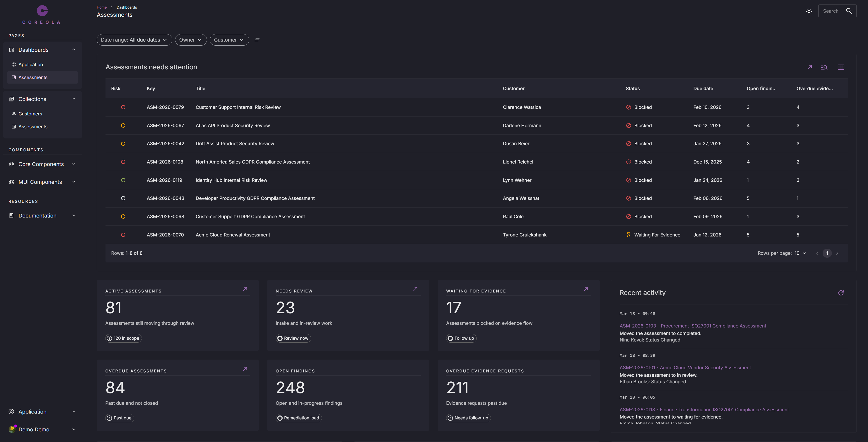Click title Drift Assist Product Security Review
The width and height of the screenshot is (868, 442).
click(235, 144)
